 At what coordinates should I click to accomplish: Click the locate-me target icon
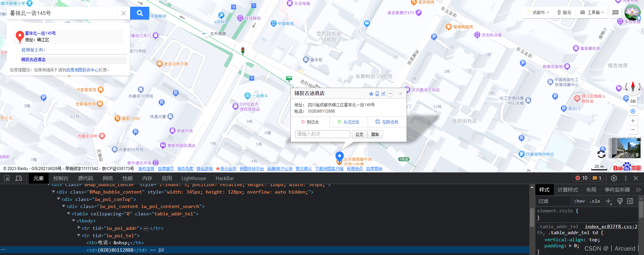tap(633, 111)
